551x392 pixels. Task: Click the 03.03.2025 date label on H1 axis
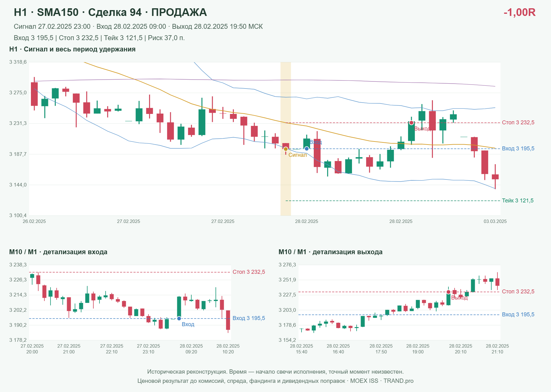pos(495,221)
